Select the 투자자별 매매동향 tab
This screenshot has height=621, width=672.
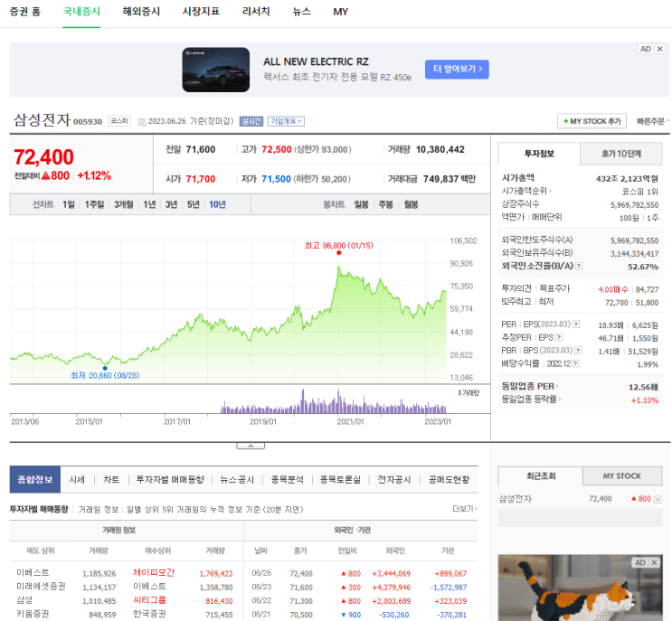170,480
